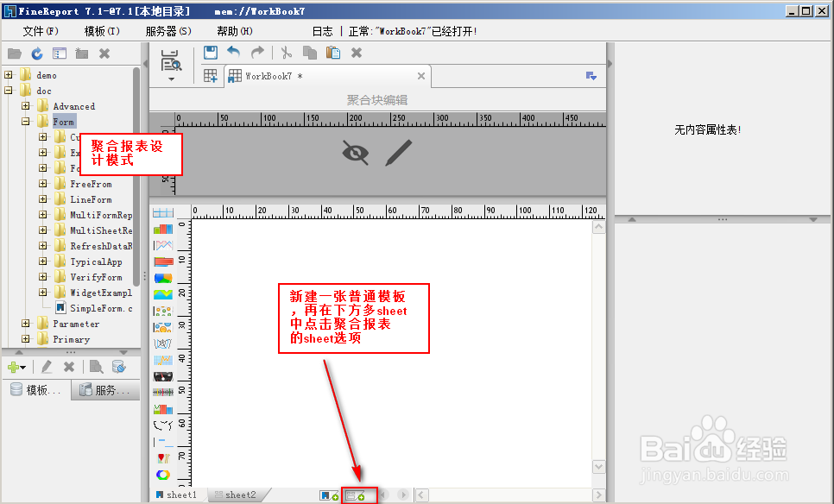Expand the Parameter folder
The height and width of the screenshot is (504, 834).
click(x=26, y=324)
